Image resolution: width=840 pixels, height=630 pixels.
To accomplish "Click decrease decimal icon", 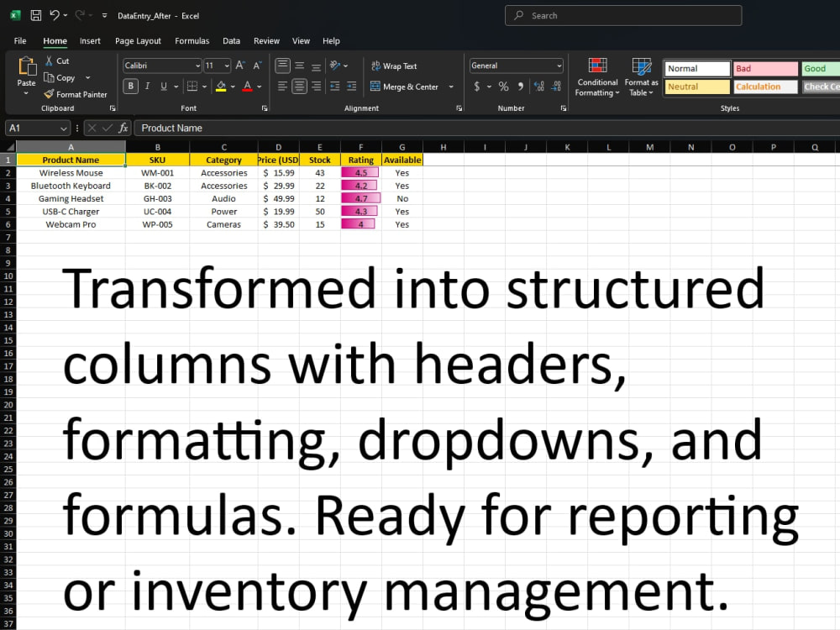I will 557,87.
